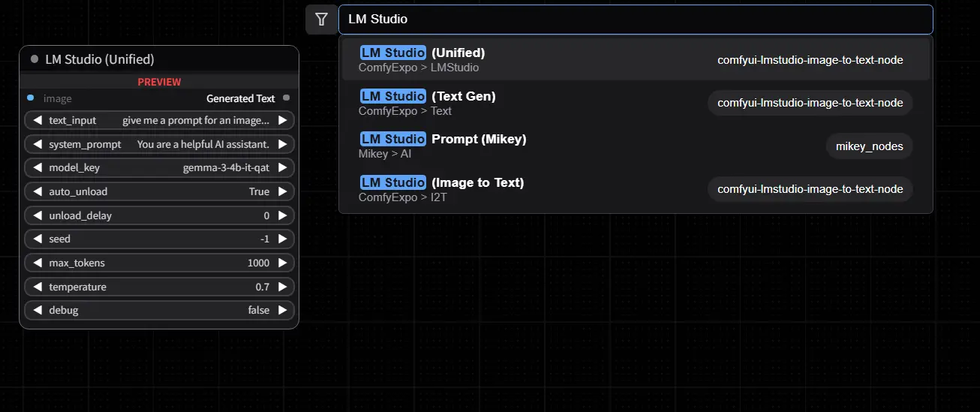The width and height of the screenshot is (980, 412).
Task: Decrease temperature with left arrow
Action: [37, 287]
